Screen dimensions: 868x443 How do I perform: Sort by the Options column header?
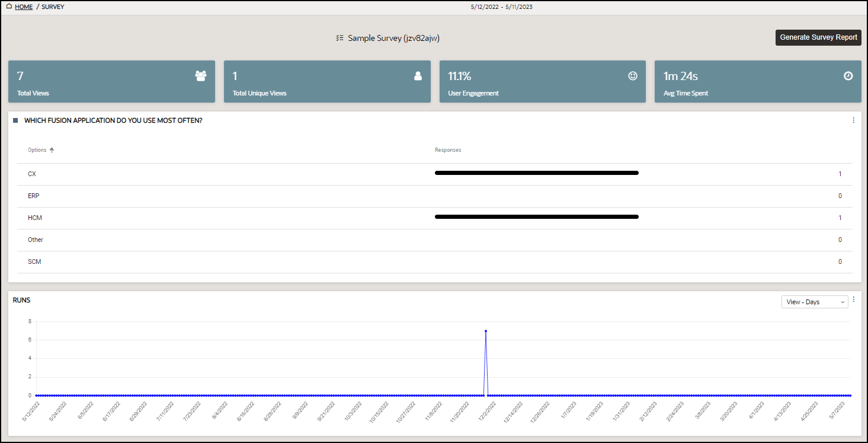(x=41, y=150)
